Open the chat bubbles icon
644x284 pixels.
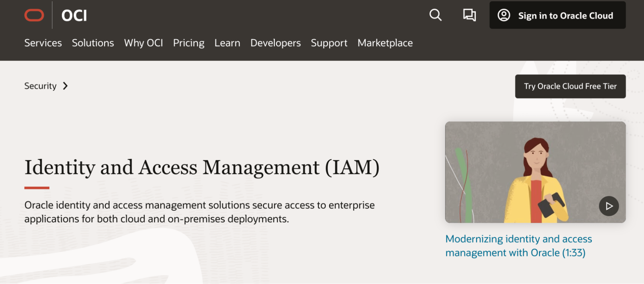[x=469, y=15]
